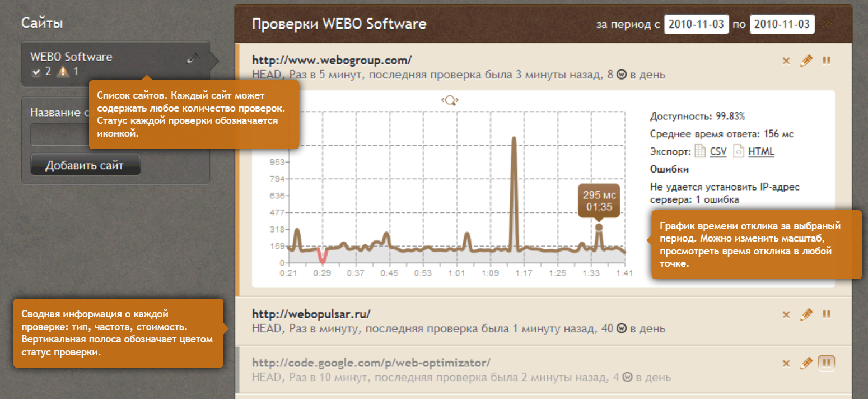Click the coin icon in webopulsar.ru row
Viewport: 868px width, 399px height.
(621, 329)
